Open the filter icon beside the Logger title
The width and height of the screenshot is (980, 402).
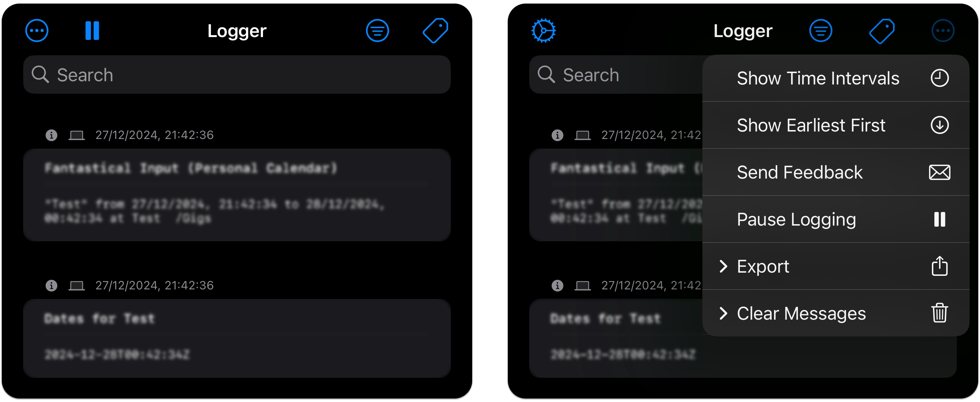(x=377, y=30)
